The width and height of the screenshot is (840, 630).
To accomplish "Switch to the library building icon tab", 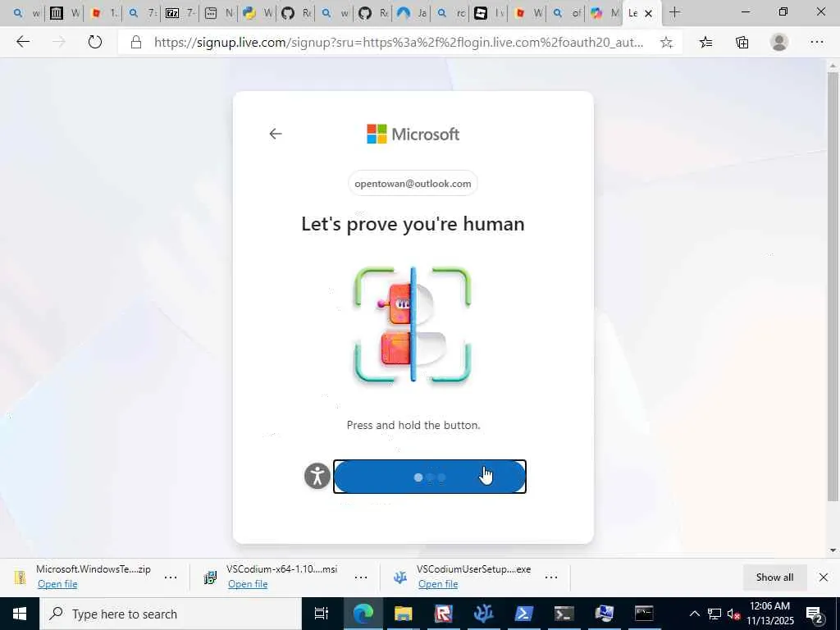I will click(x=64, y=13).
